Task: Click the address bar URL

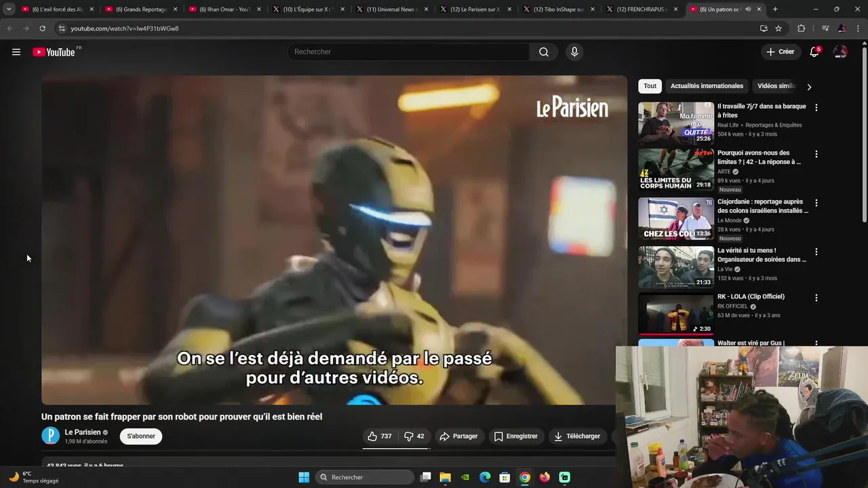Action: [125, 28]
